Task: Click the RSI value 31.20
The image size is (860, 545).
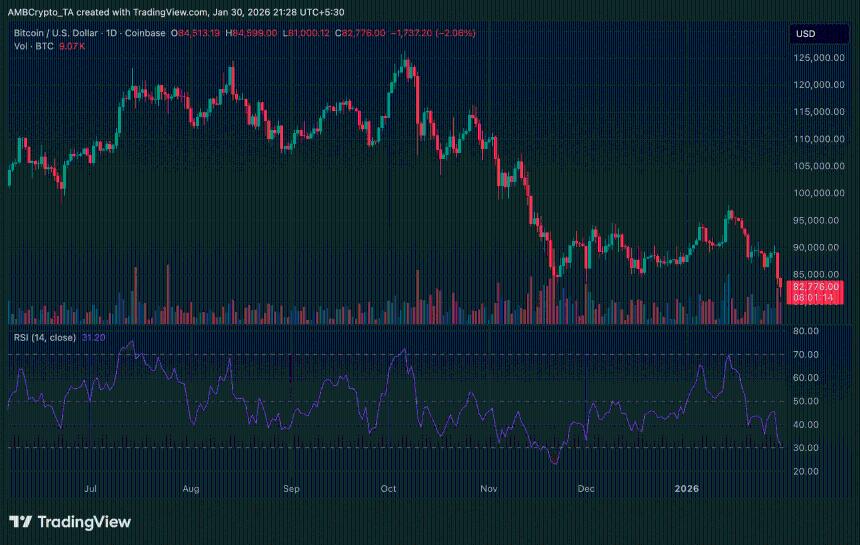Action: [93, 337]
